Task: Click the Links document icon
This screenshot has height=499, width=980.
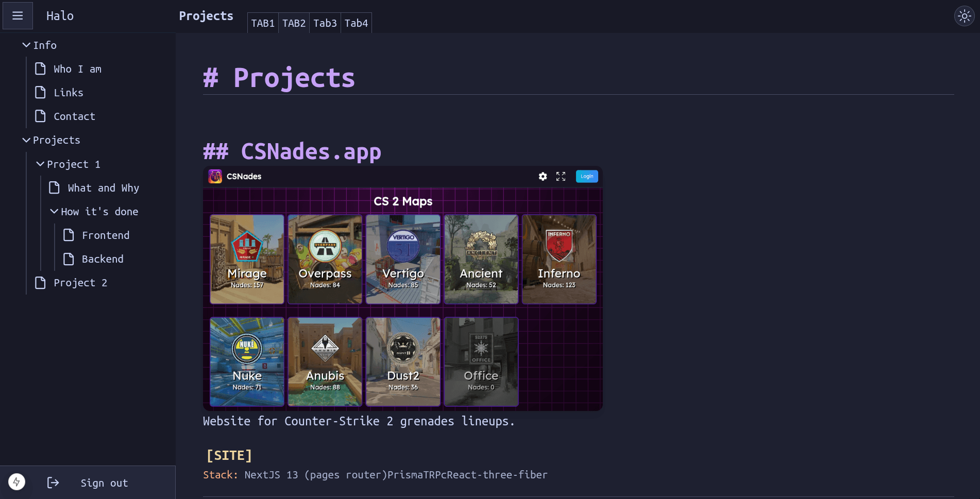Action: pyautogui.click(x=40, y=93)
